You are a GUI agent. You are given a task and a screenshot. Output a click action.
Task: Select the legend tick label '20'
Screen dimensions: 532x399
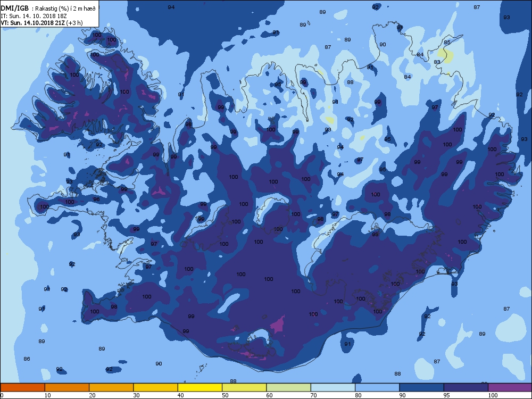coord(92,395)
